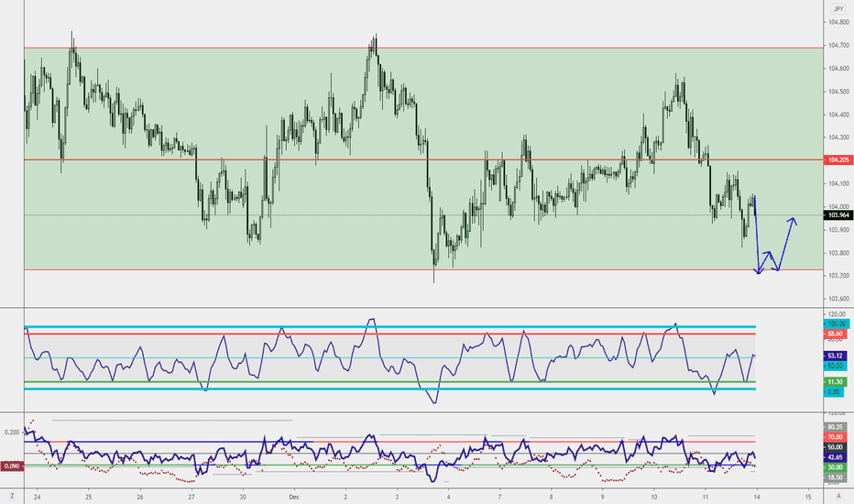Click date 24 on the time axis
The width and height of the screenshot is (854, 504).
click(37, 497)
